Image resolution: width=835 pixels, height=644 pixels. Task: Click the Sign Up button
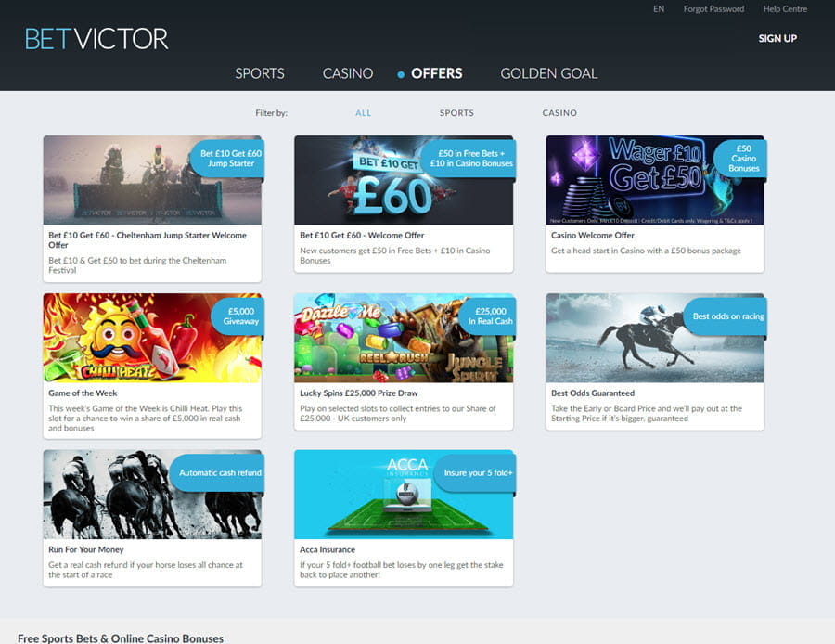click(777, 38)
